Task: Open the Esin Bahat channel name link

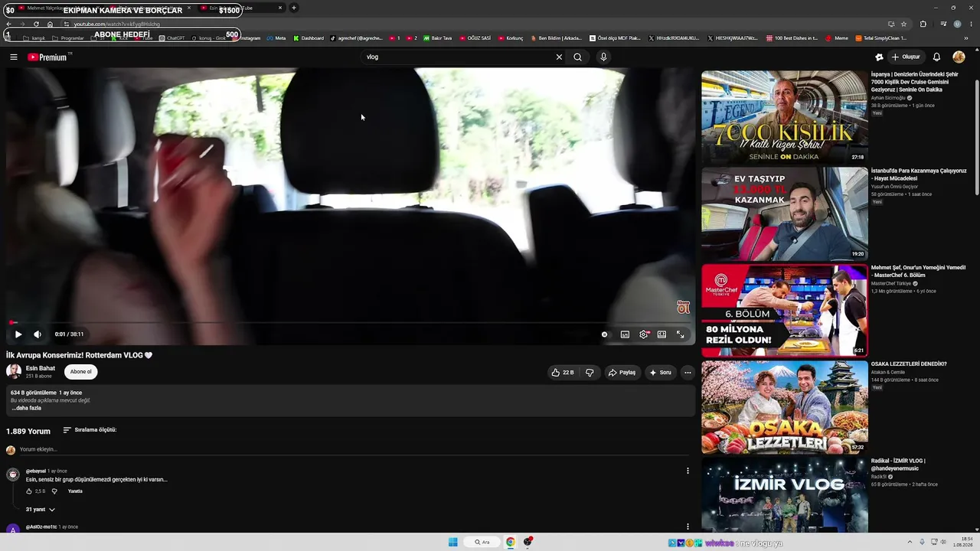Action: [41, 368]
